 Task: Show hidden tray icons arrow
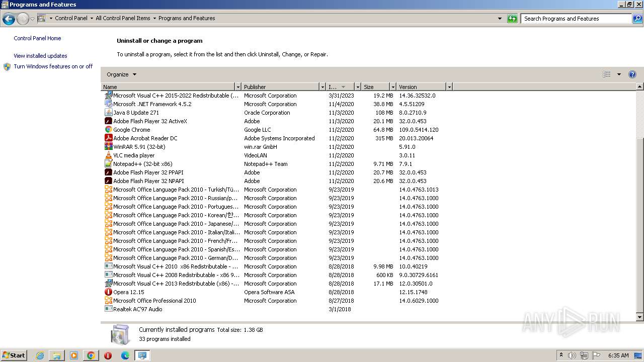coord(561,355)
